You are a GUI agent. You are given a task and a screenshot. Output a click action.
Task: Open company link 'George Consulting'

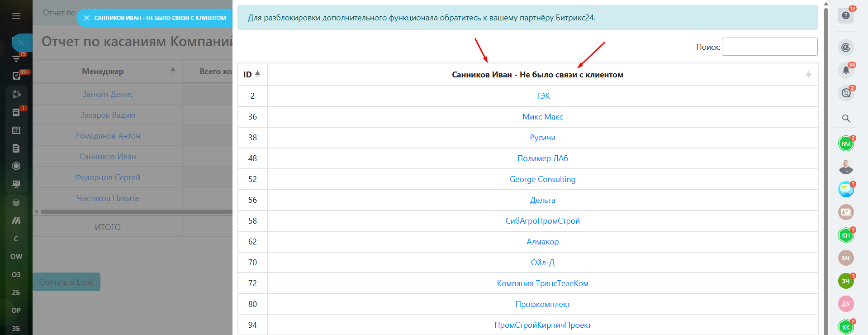click(x=543, y=179)
